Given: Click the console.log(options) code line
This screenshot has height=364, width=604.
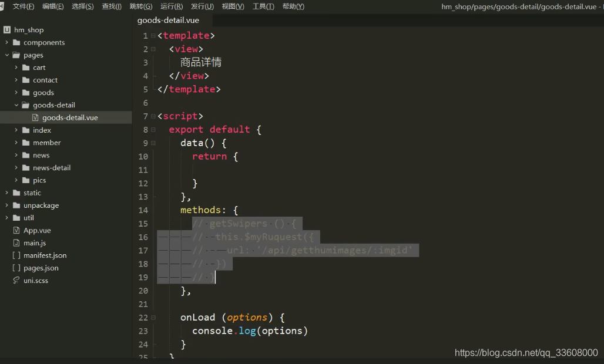Looking at the screenshot, I should 250,331.
